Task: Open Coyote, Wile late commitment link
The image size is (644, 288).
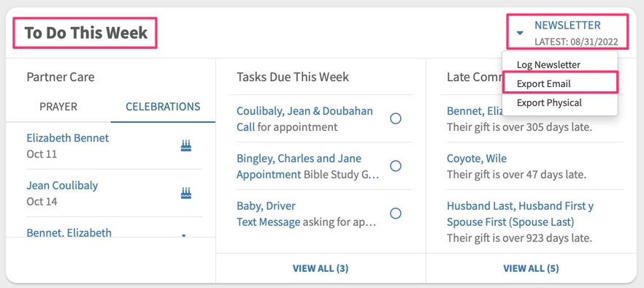Action: (x=477, y=159)
